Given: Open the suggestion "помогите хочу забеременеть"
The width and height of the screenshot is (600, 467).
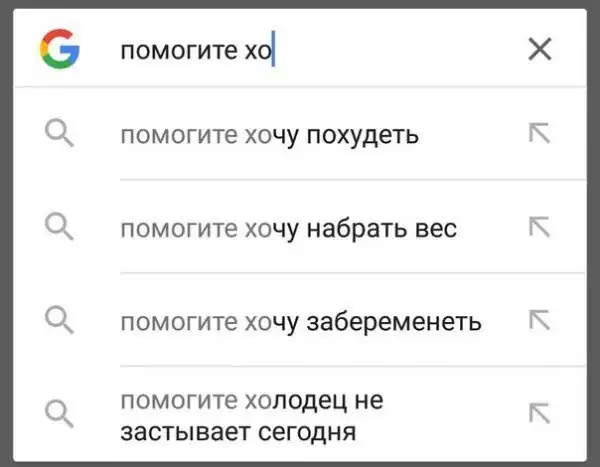Looking at the screenshot, I should [300, 322].
